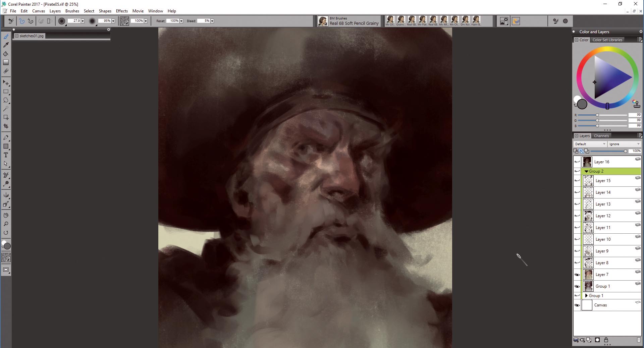The height and width of the screenshot is (348, 644).
Task: Open the Real 6B Soft Pencil Grainy brush selector
Action: click(x=349, y=21)
